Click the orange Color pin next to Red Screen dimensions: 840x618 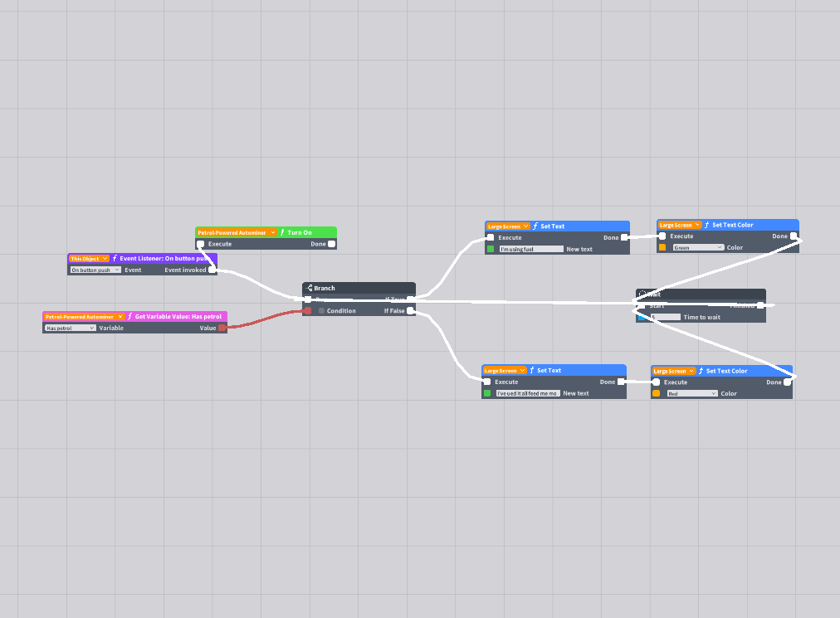click(657, 394)
